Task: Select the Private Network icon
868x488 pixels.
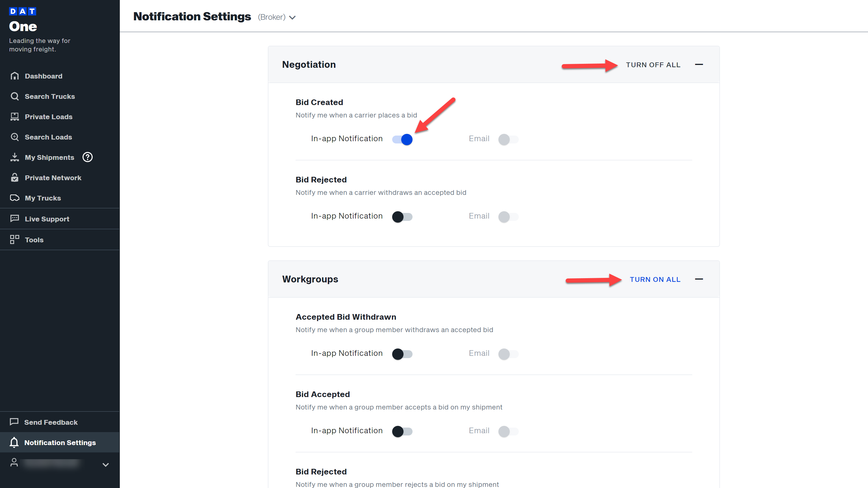Action: coord(15,177)
